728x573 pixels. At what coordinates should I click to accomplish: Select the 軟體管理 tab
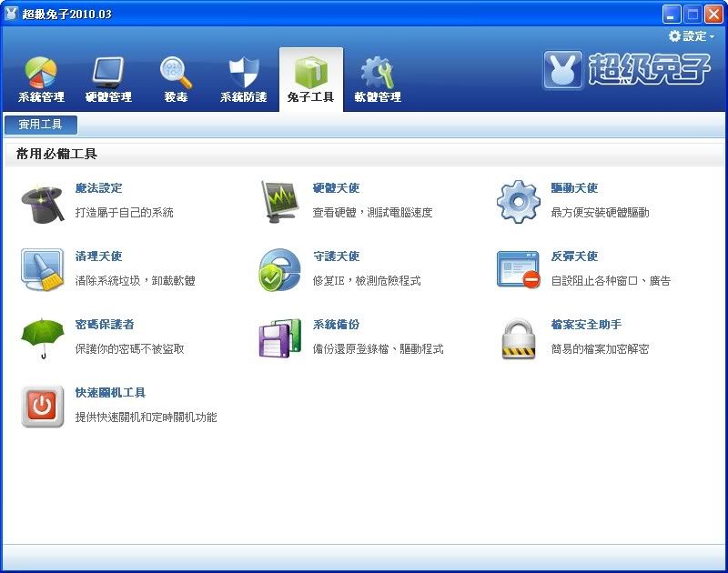(378, 80)
